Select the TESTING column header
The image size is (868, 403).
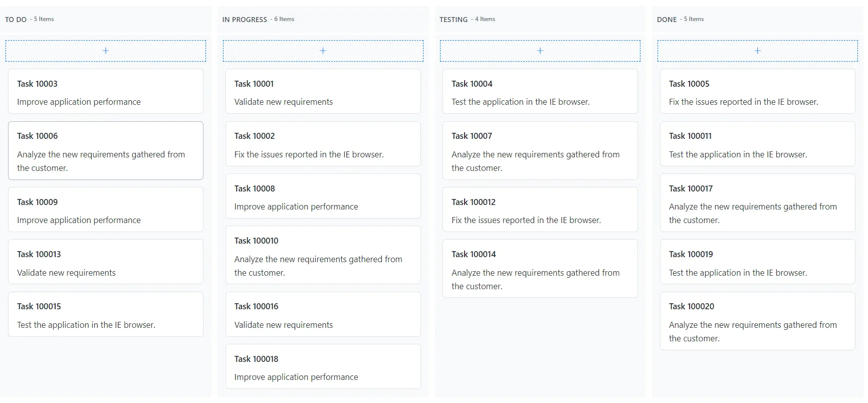(540, 19)
